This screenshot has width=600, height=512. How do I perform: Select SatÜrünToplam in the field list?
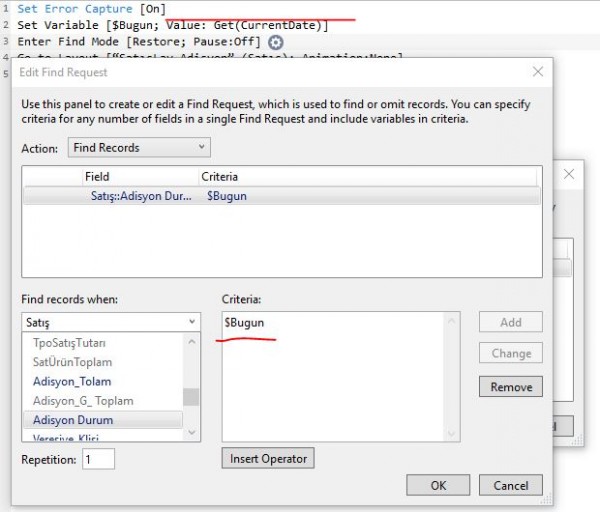click(x=72, y=362)
